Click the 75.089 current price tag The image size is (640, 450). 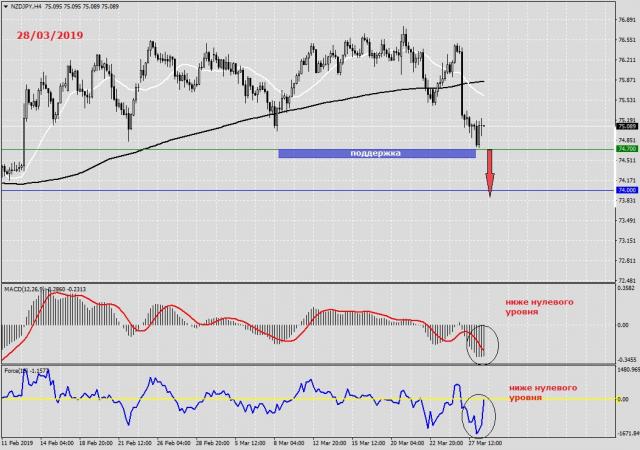627,127
